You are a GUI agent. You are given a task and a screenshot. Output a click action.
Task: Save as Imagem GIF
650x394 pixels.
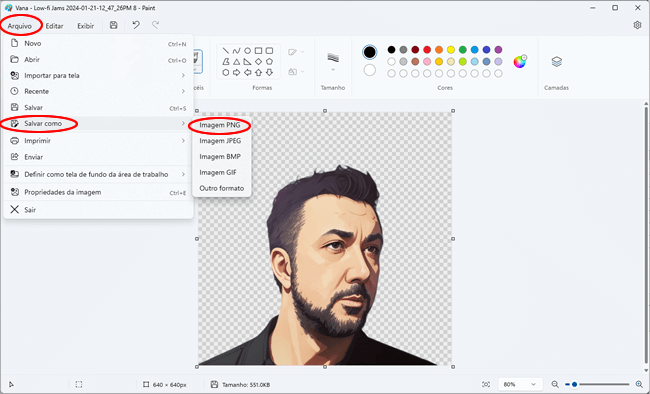point(222,173)
